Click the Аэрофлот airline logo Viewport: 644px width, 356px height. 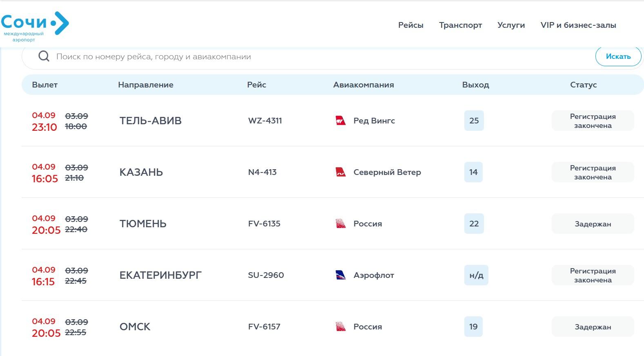click(341, 275)
